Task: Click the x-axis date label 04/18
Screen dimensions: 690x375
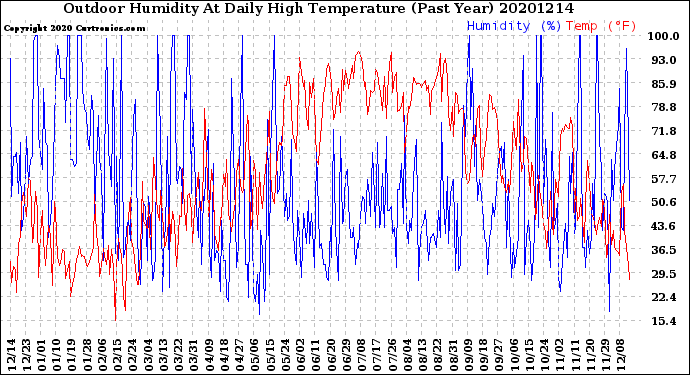Action: (224, 355)
